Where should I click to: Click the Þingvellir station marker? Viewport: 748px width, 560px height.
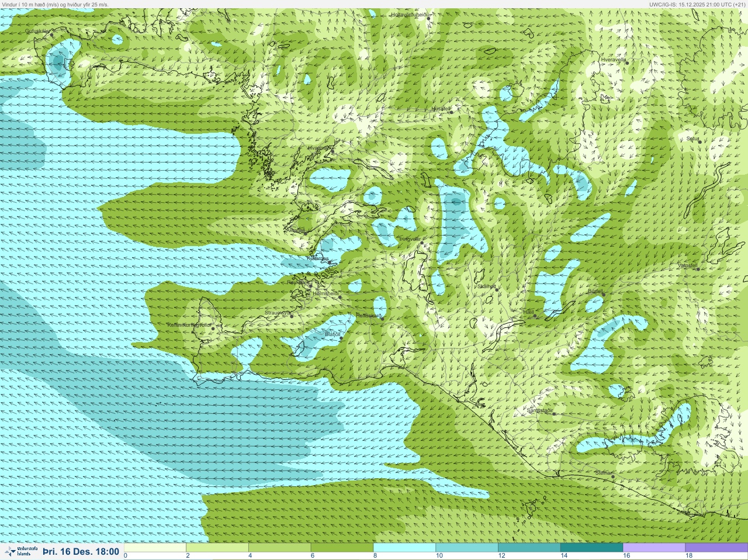[x=422, y=243]
